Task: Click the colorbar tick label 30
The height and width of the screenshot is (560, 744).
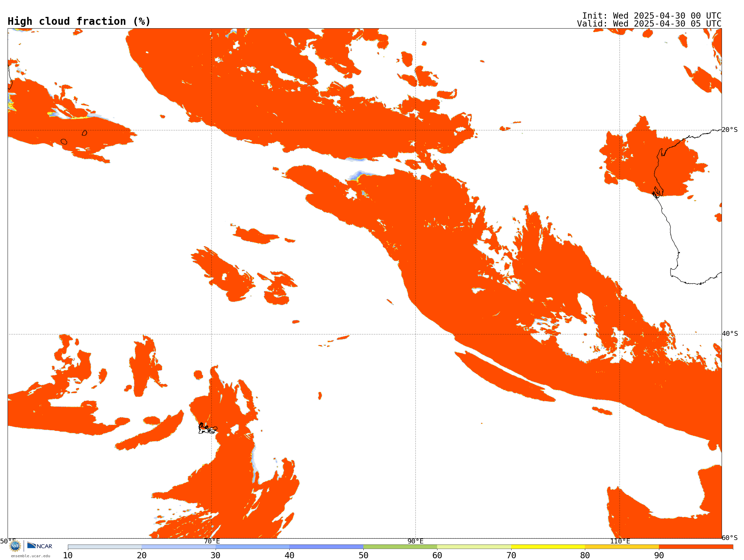Action: [x=216, y=555]
